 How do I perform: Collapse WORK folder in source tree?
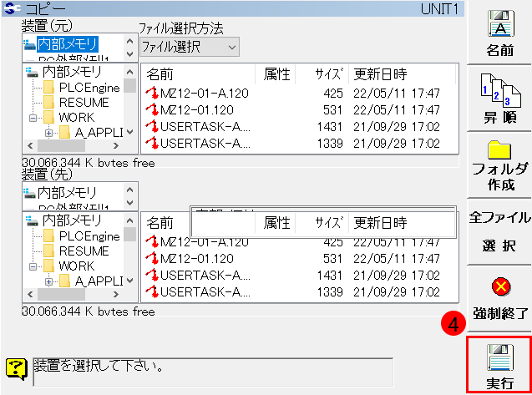(x=33, y=118)
